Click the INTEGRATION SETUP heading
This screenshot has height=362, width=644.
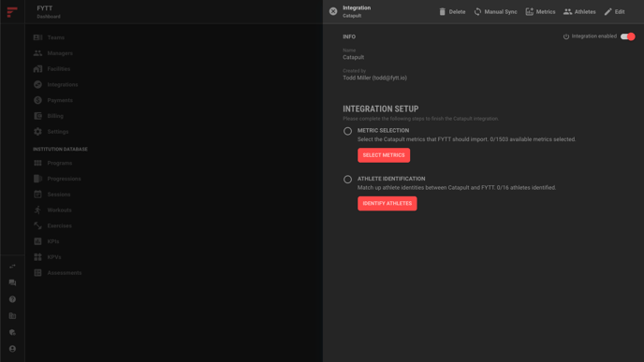click(380, 109)
